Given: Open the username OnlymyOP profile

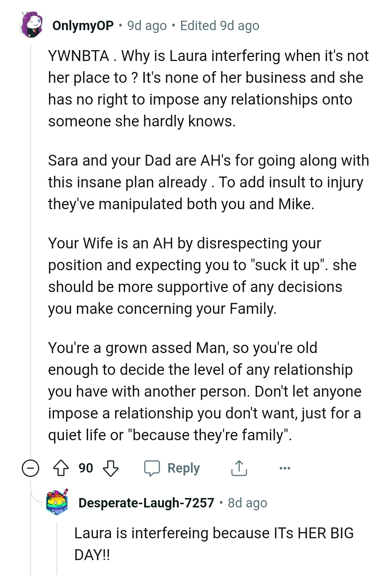Looking at the screenshot, I should pyautogui.click(x=83, y=25).
